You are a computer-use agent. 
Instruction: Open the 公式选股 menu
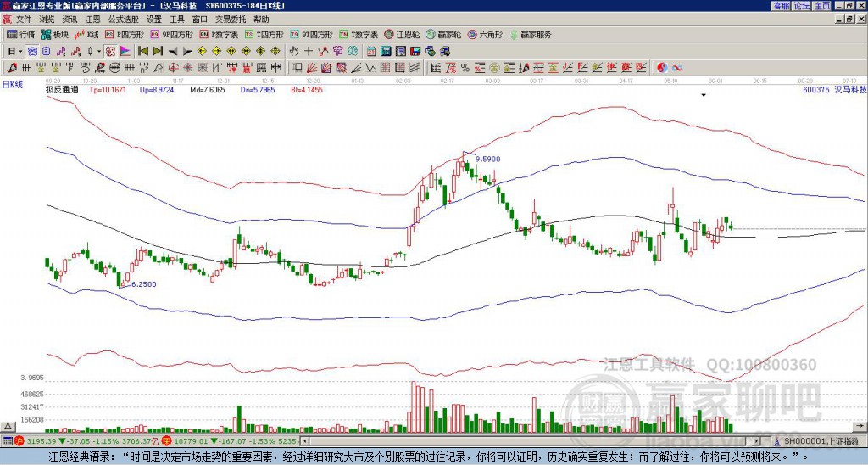point(124,20)
